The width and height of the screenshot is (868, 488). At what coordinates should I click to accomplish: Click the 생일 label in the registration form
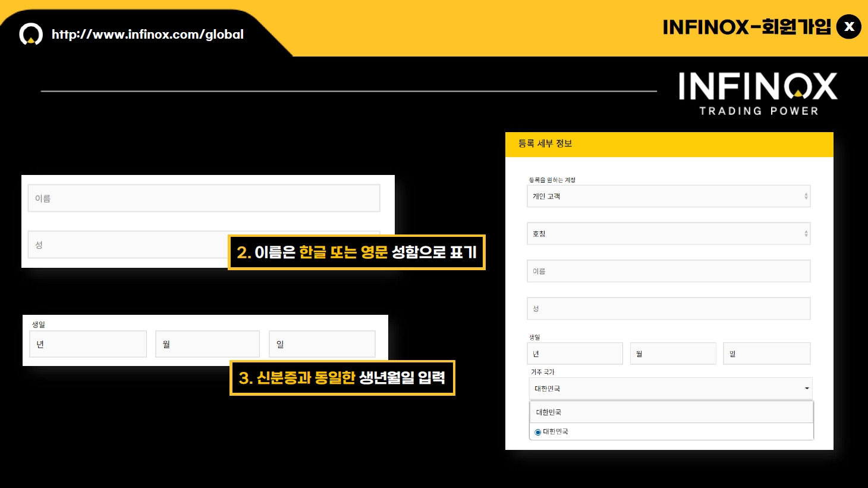(534, 337)
